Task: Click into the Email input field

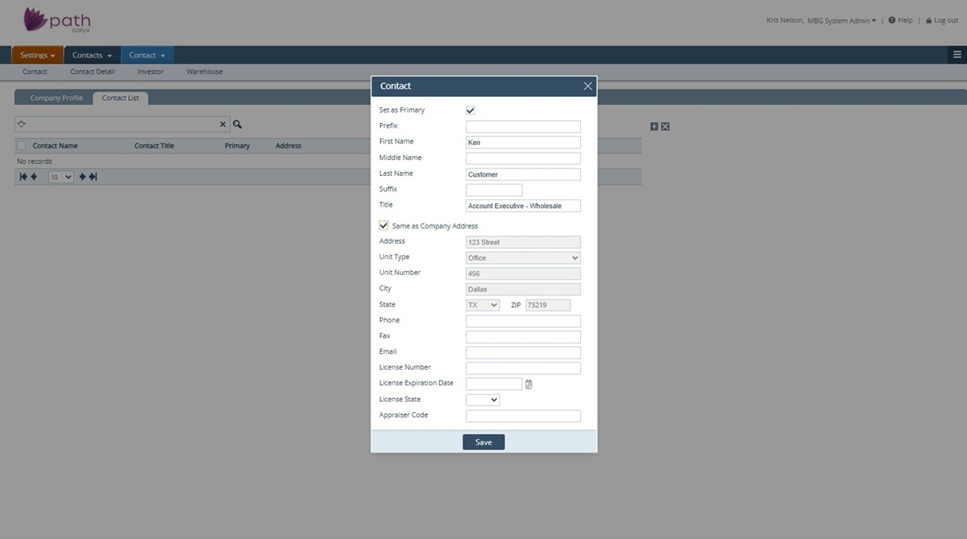Action: click(x=523, y=352)
